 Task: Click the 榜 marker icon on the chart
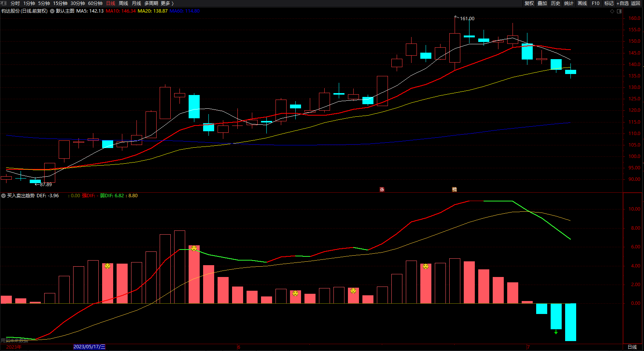(454, 190)
